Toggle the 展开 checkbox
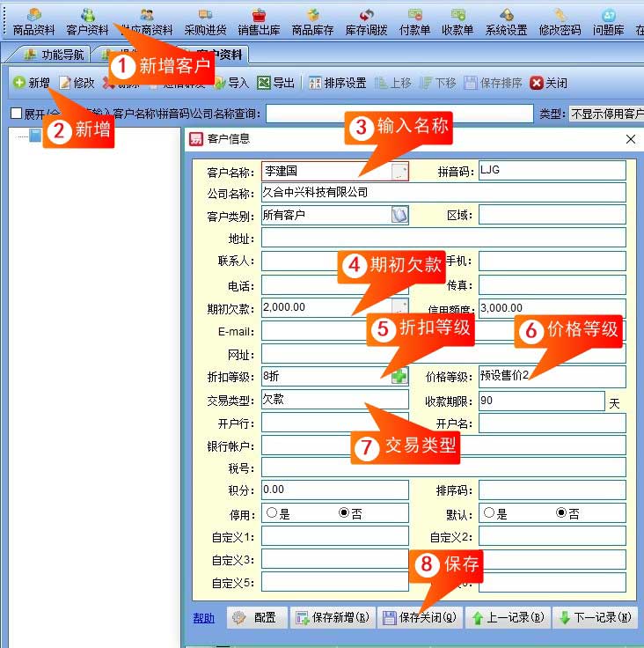Screen dimensions: 644x648 coord(16,113)
